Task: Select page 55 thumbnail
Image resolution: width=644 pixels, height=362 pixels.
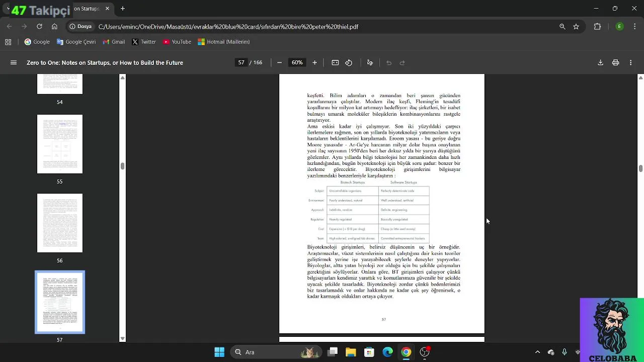Action: coord(60,144)
